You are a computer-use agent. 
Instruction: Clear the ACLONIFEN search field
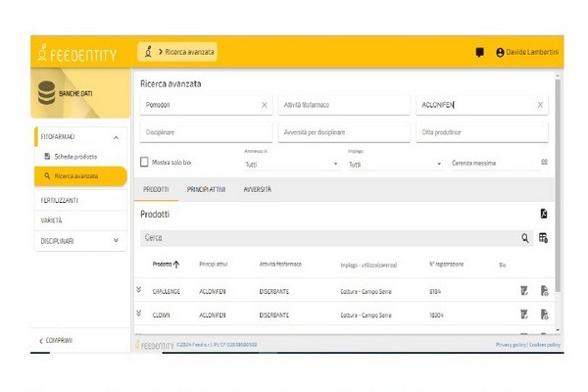(x=539, y=105)
